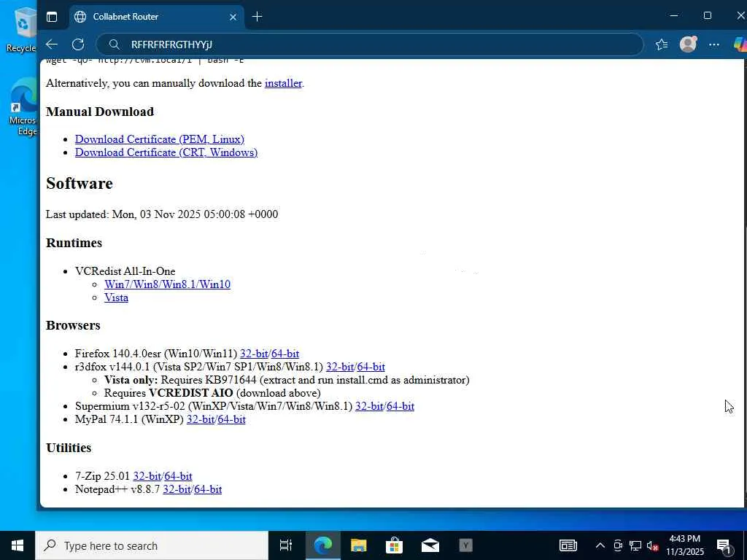
Task: Download r3dfox v144.0.1 32-bit
Action: coord(340,367)
